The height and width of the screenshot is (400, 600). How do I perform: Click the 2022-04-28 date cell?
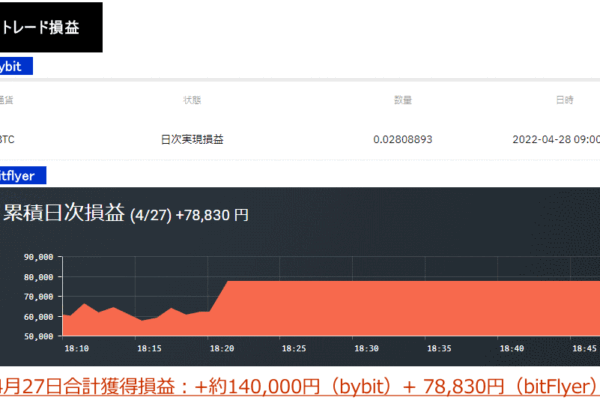(x=555, y=139)
